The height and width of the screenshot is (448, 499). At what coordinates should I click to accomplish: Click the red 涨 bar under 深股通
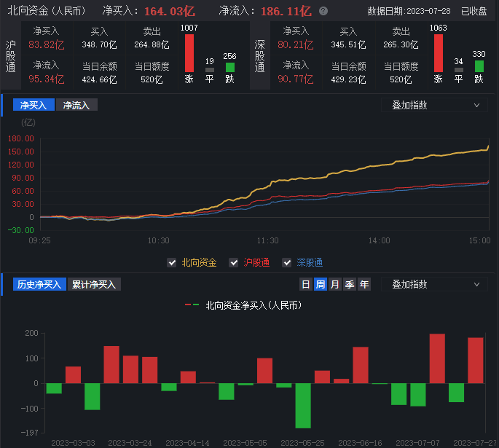point(439,52)
